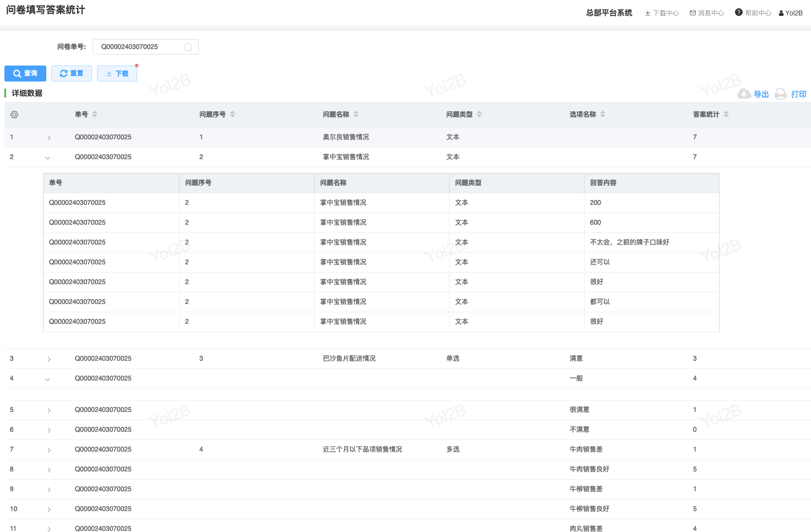This screenshot has width=811, height=532.
Task: Click the 查询 search button
Action: coord(25,73)
